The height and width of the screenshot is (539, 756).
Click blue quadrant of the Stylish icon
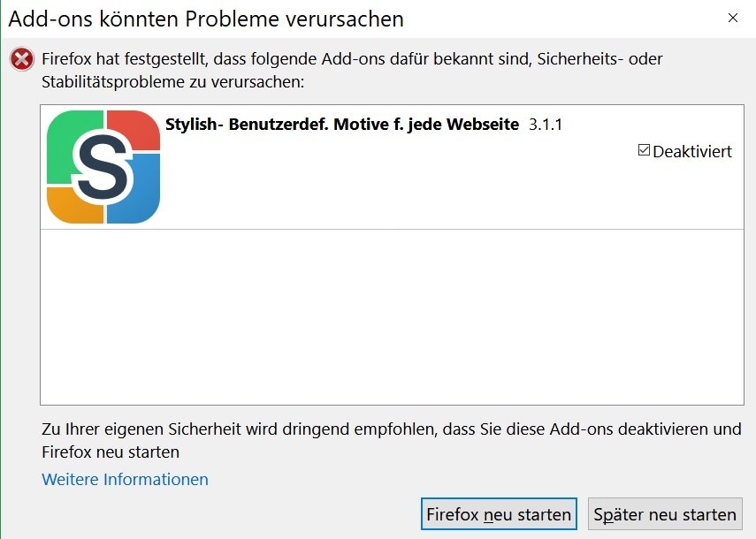(x=141, y=203)
